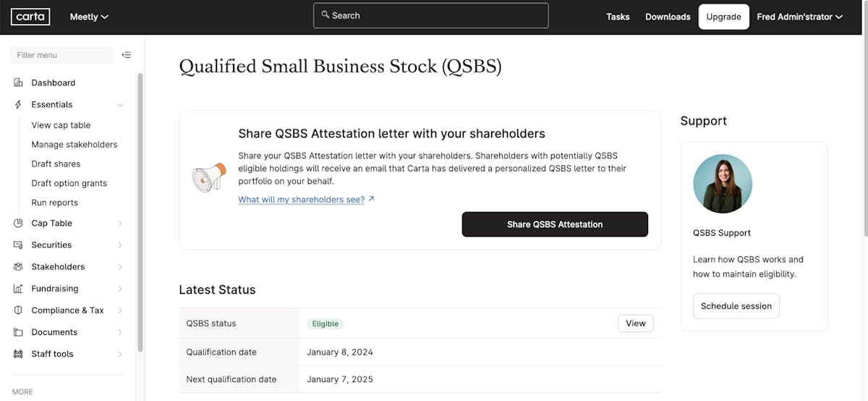868x401 pixels.
Task: Click the Documents folder icon
Action: click(x=18, y=332)
